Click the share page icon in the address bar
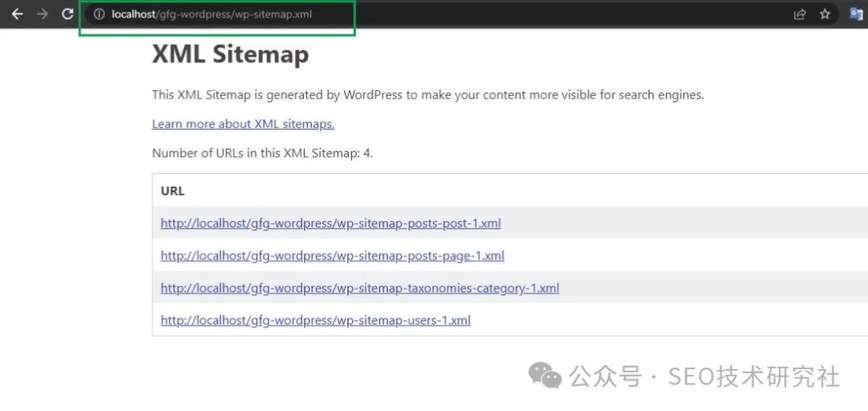The image size is (868, 411). click(x=800, y=14)
